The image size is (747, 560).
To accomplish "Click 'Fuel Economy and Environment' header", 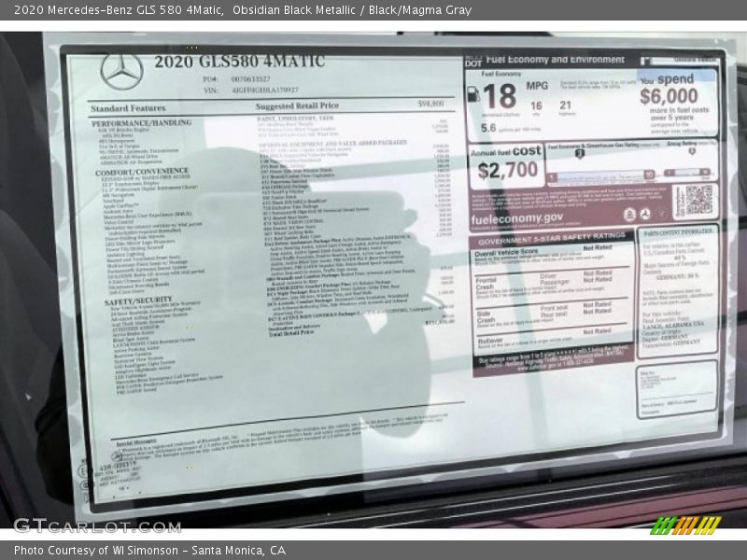I will click(x=555, y=60).
